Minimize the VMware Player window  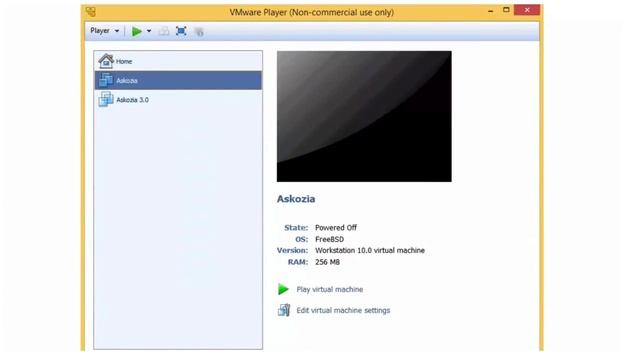(x=491, y=11)
